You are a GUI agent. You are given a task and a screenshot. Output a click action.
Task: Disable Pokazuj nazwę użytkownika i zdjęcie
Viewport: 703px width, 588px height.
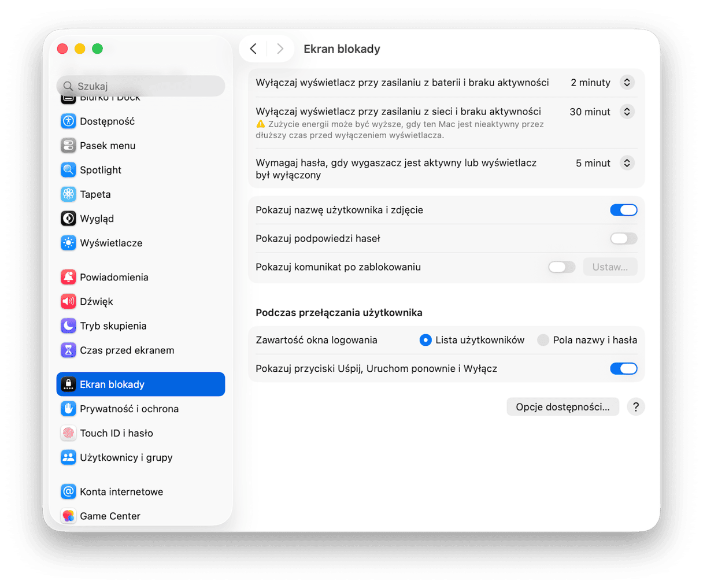(623, 210)
